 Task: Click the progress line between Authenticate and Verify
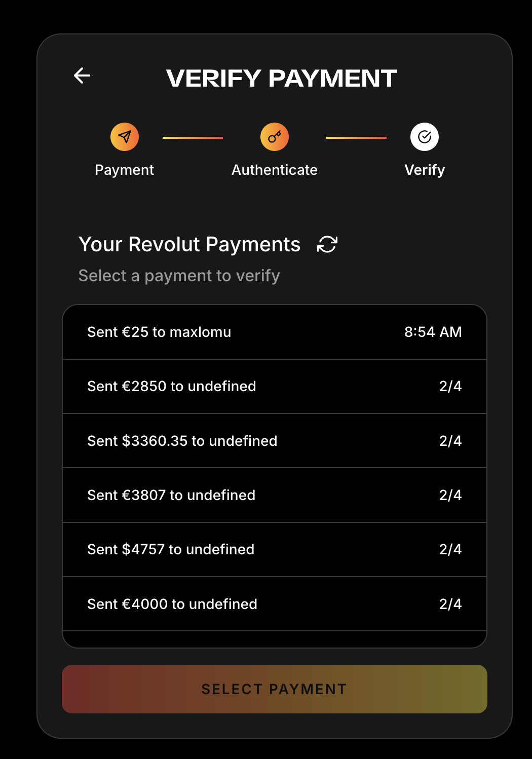pos(356,137)
